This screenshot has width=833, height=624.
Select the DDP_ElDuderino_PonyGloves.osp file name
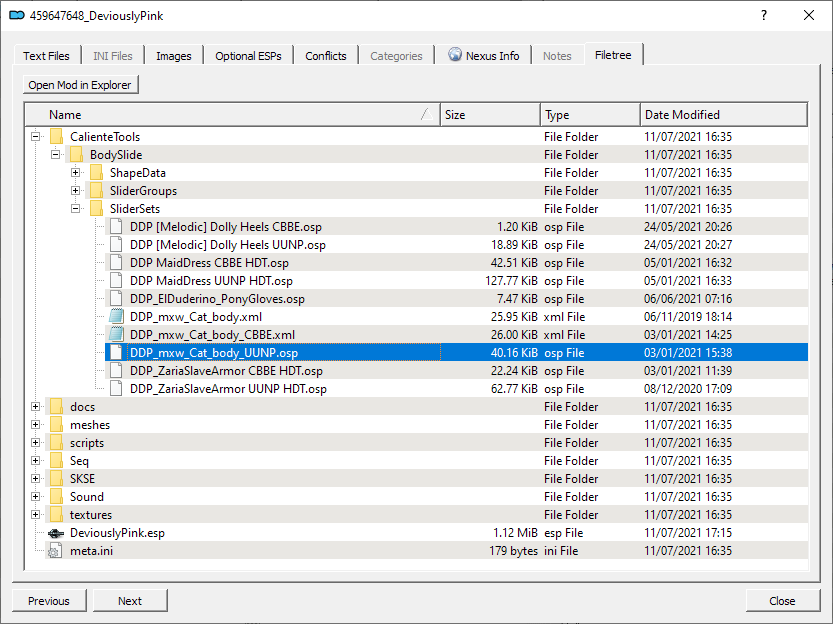click(217, 299)
